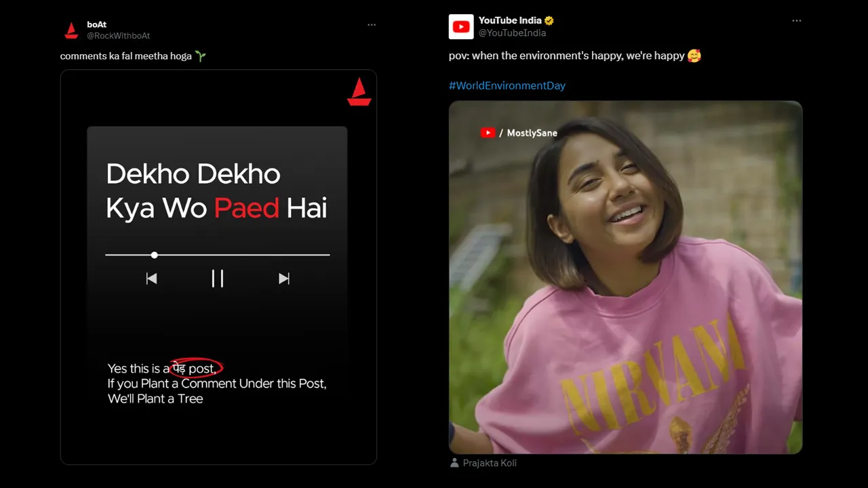
Task: Open more options on the boAt tweet
Action: (x=372, y=24)
